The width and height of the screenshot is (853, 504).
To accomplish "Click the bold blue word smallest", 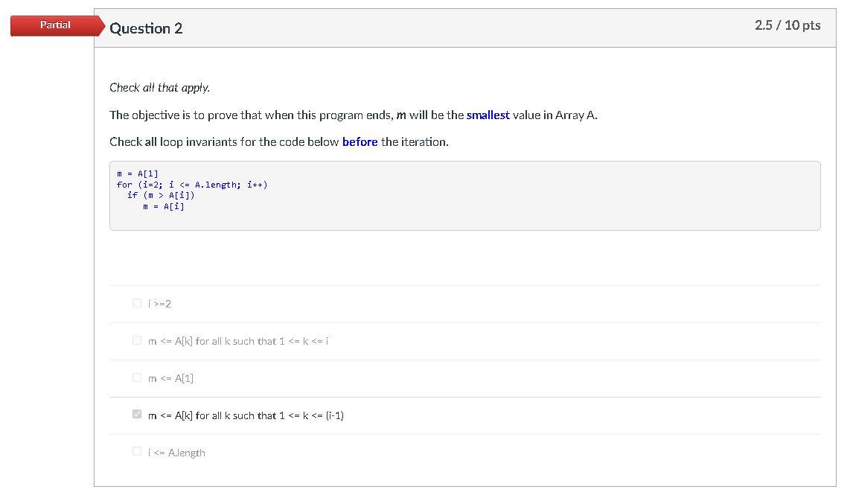I will click(x=488, y=115).
